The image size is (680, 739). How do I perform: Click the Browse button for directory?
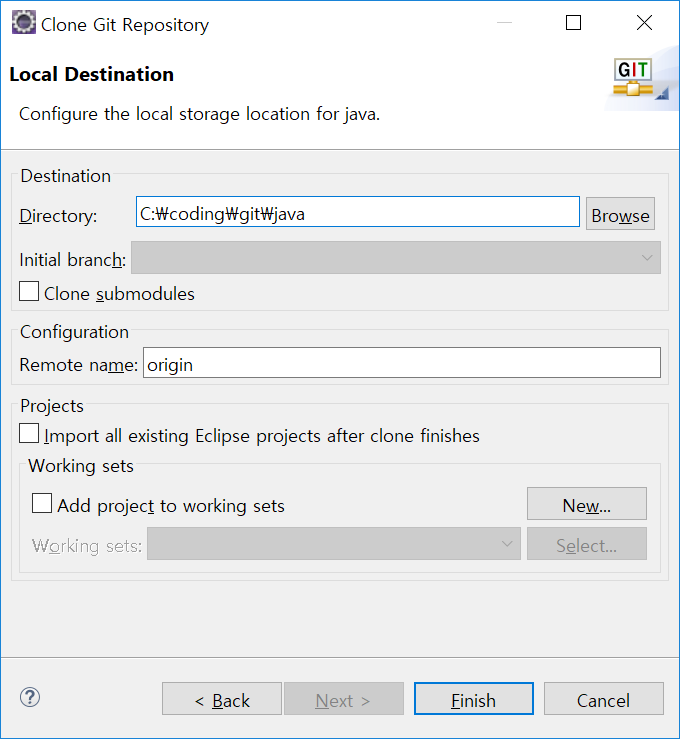[x=620, y=215]
